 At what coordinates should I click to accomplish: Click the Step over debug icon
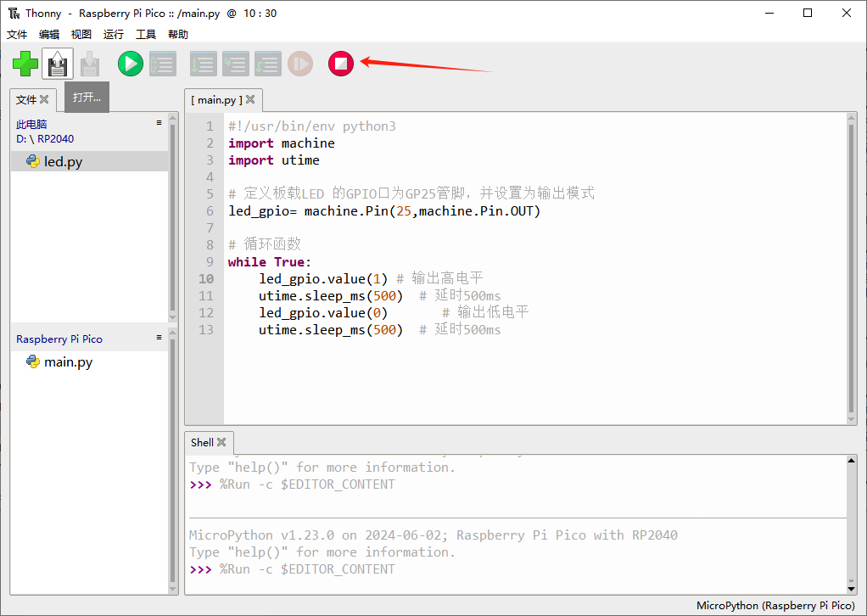[203, 64]
